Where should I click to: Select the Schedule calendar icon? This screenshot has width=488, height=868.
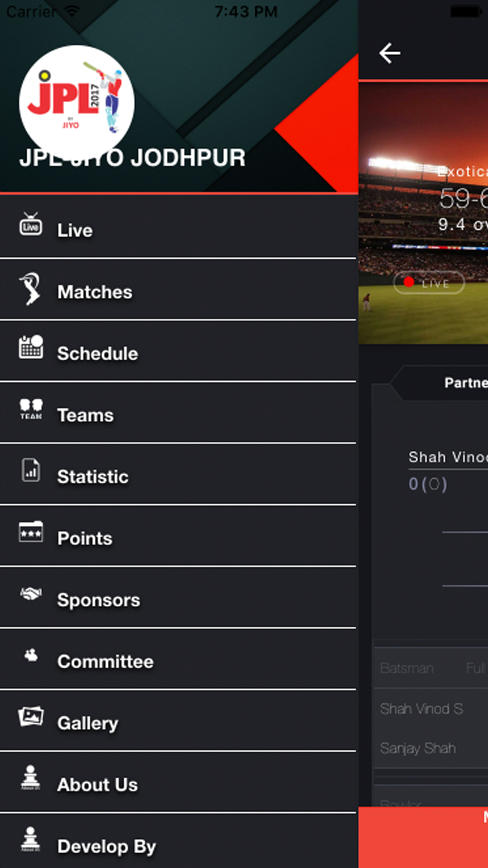tap(31, 348)
